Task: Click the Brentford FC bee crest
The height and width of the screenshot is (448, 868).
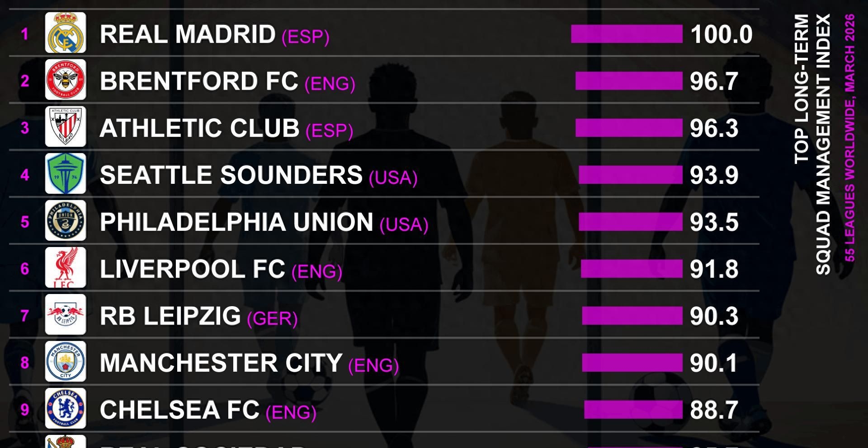Action: [x=66, y=80]
